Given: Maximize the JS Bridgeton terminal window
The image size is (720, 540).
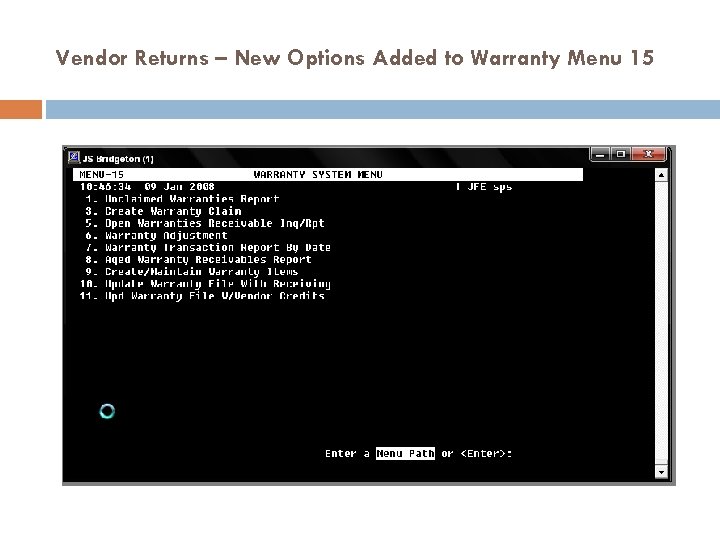Looking at the screenshot, I should [x=620, y=154].
